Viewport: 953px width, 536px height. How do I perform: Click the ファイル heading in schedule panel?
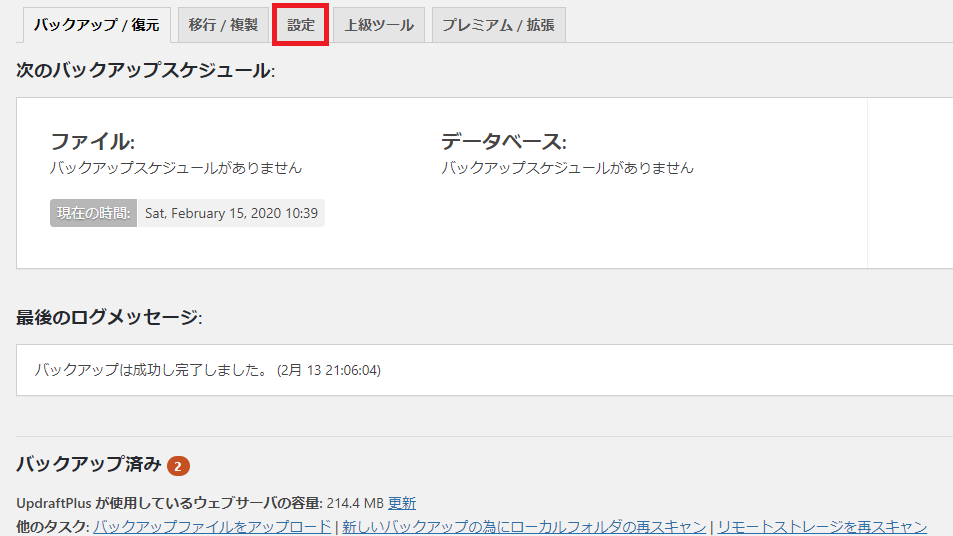92,141
